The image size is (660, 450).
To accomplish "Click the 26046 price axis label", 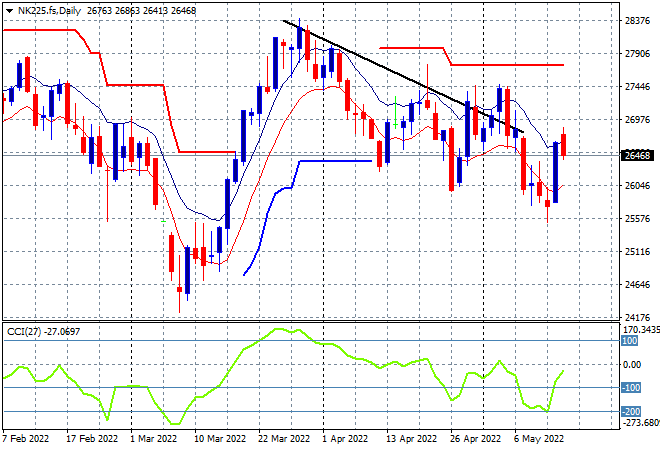I will point(637,186).
